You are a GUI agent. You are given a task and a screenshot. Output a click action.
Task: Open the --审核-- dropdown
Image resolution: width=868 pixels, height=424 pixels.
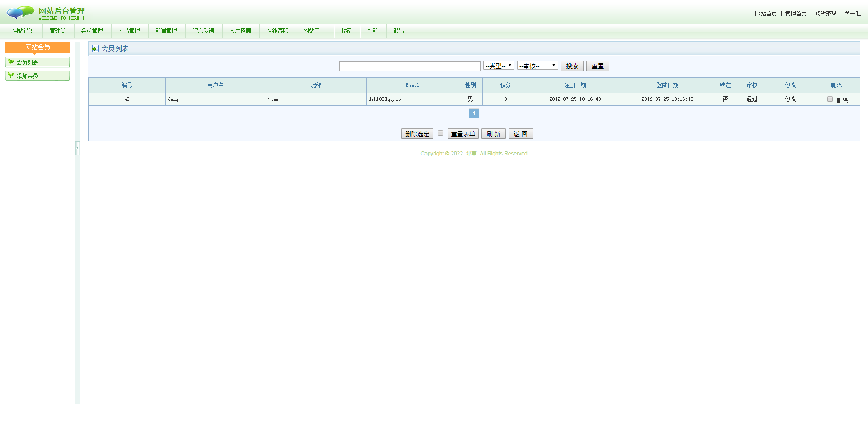click(x=538, y=66)
